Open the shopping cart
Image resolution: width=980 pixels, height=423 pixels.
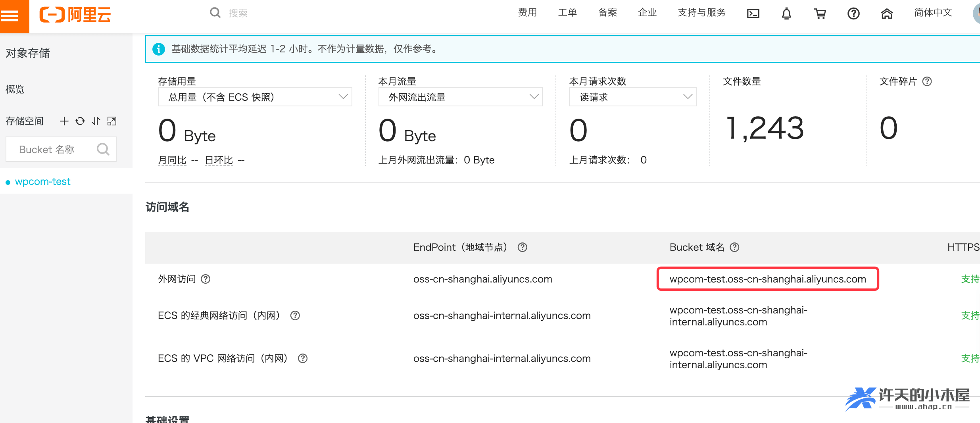coord(820,13)
